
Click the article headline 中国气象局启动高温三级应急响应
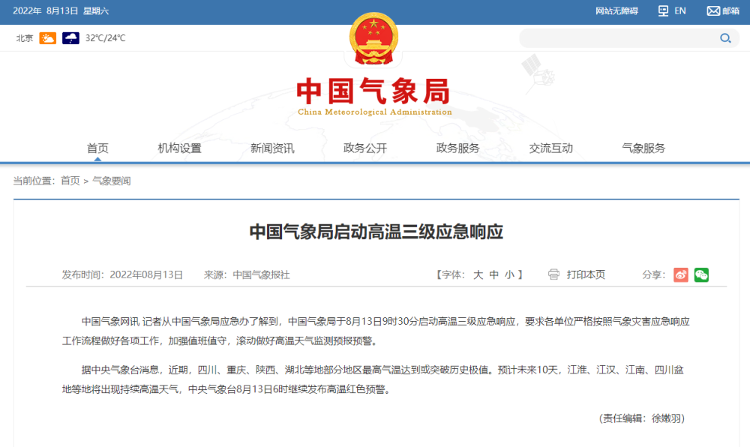376,232
